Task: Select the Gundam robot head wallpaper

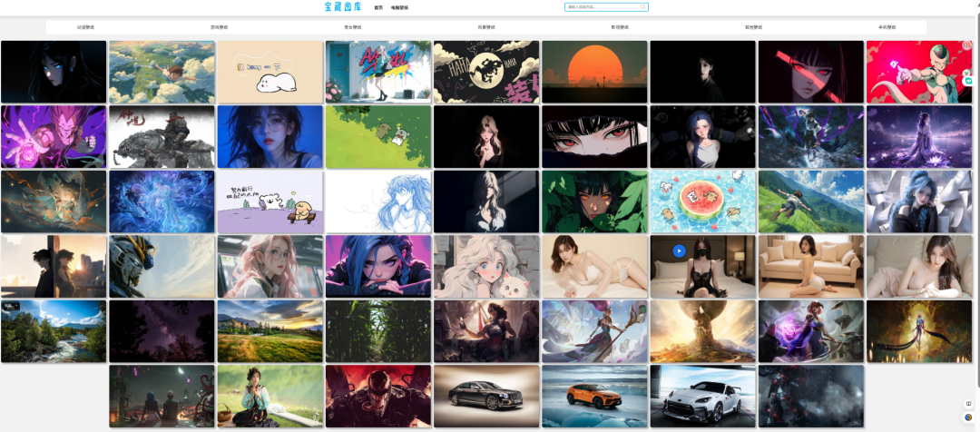Action: coord(162,267)
